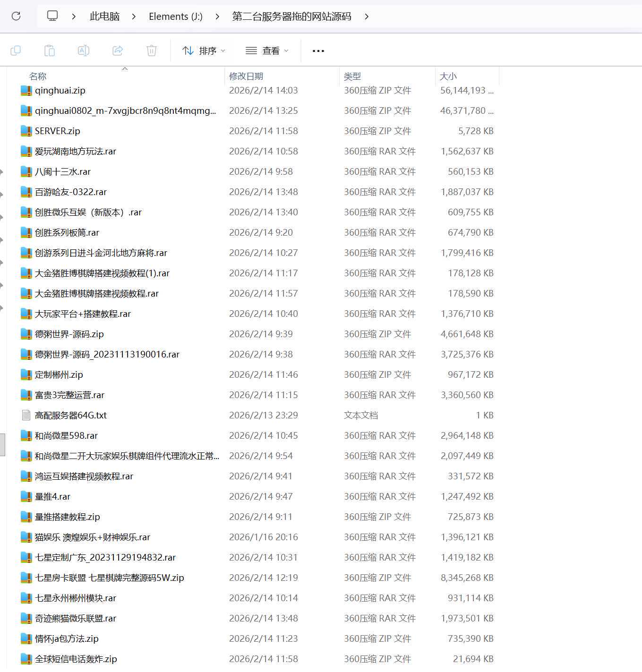Go to 此电脑 in the breadcrumb
Viewport: 642px width, 672px height.
[x=104, y=17]
